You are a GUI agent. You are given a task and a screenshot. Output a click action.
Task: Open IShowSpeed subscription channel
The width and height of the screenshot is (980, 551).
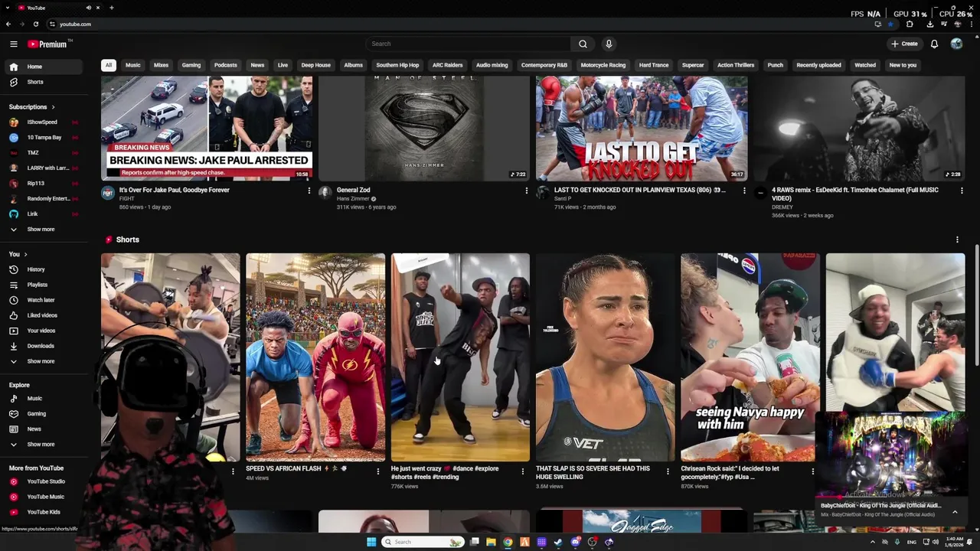[x=42, y=122]
